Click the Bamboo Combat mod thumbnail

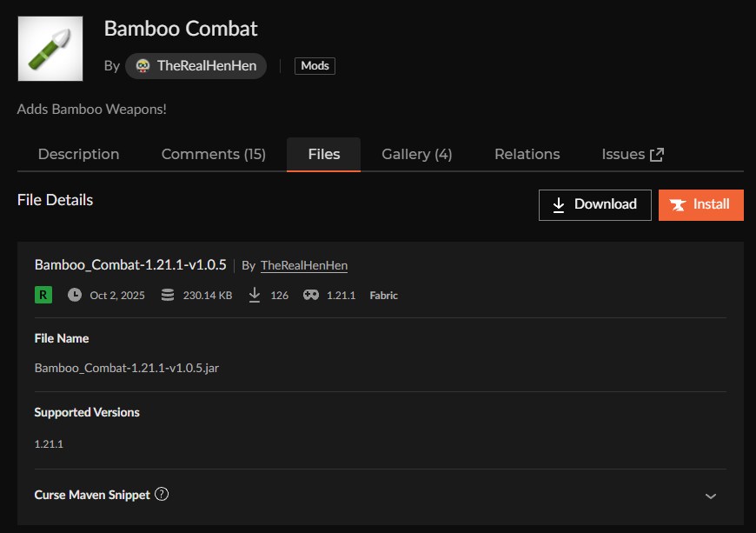(x=50, y=49)
